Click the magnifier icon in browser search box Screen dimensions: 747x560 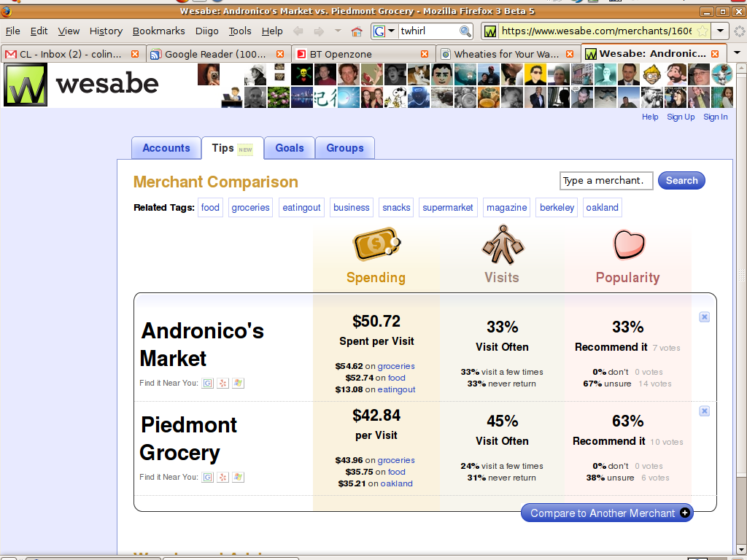tap(465, 31)
